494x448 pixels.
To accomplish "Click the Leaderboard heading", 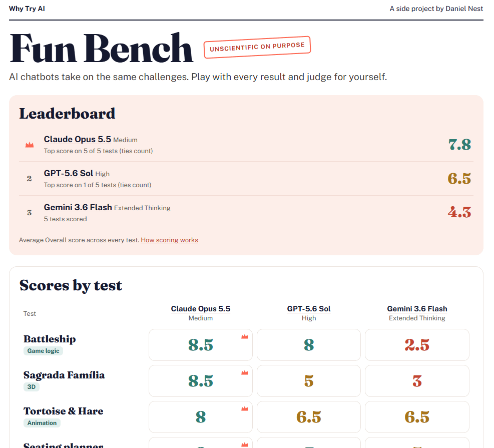I will [x=67, y=114].
